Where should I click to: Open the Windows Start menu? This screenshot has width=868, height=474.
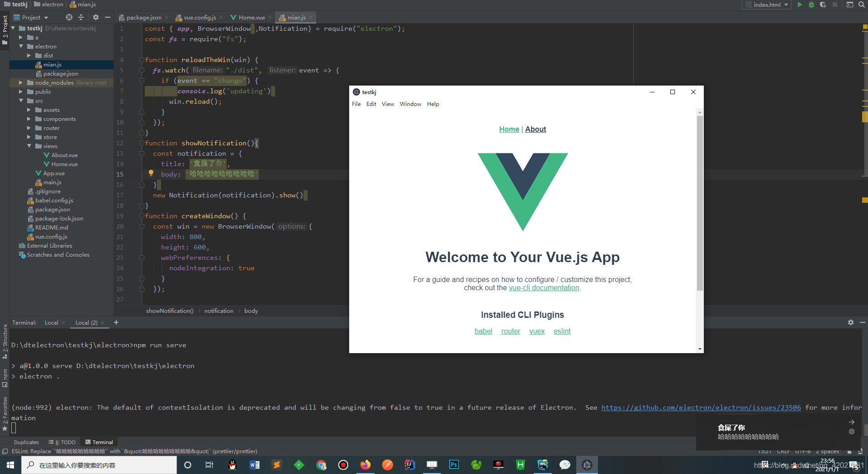10,465
